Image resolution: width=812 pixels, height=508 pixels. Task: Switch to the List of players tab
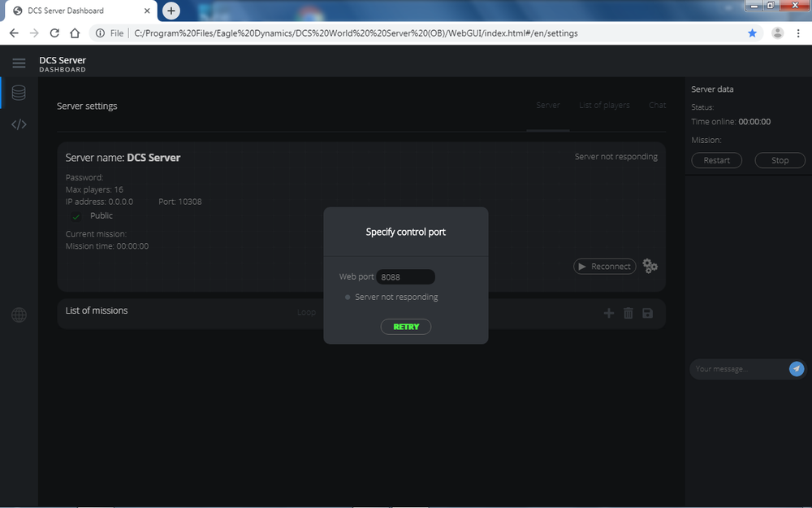604,105
